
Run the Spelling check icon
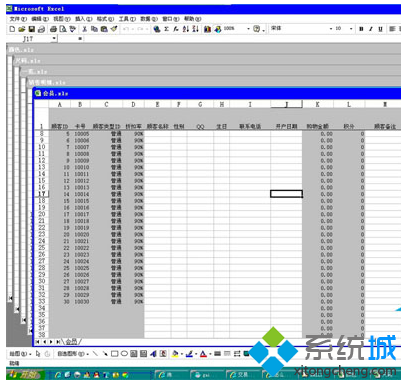coord(72,29)
